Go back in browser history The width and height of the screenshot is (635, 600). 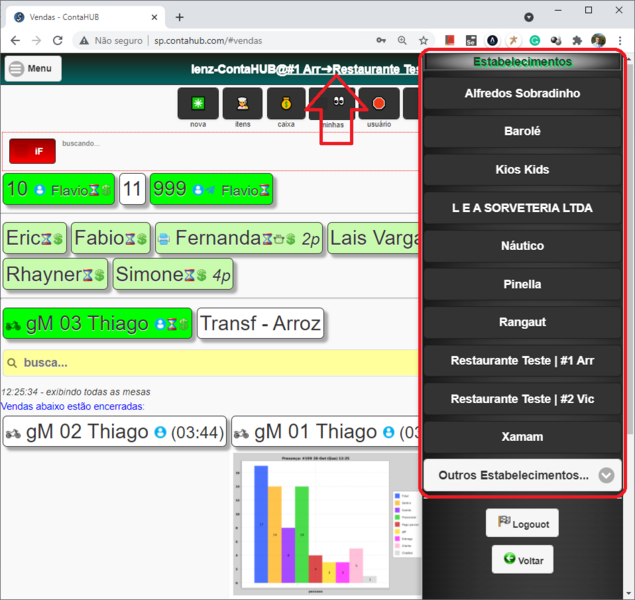(15, 40)
